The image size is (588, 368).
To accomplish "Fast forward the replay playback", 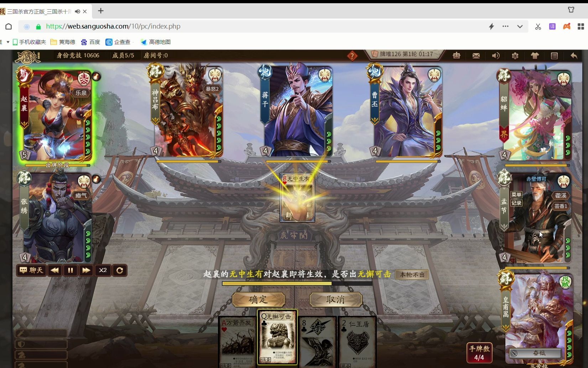I will (x=86, y=270).
